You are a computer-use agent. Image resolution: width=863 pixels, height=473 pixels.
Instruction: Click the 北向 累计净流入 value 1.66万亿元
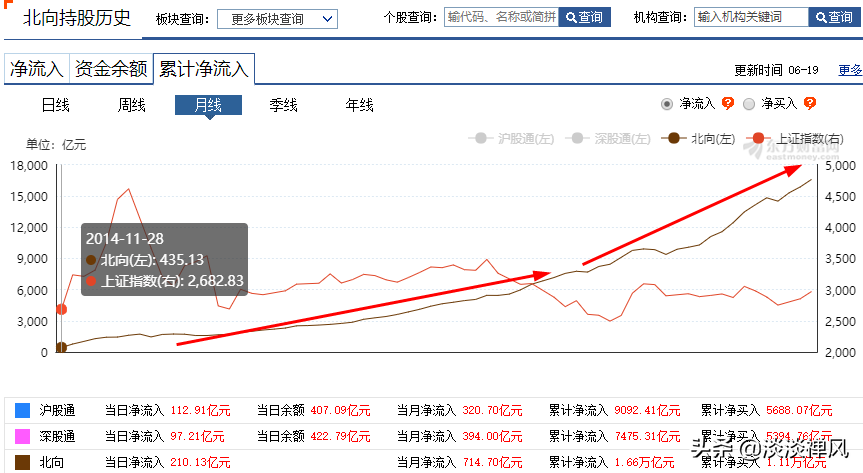tap(644, 463)
